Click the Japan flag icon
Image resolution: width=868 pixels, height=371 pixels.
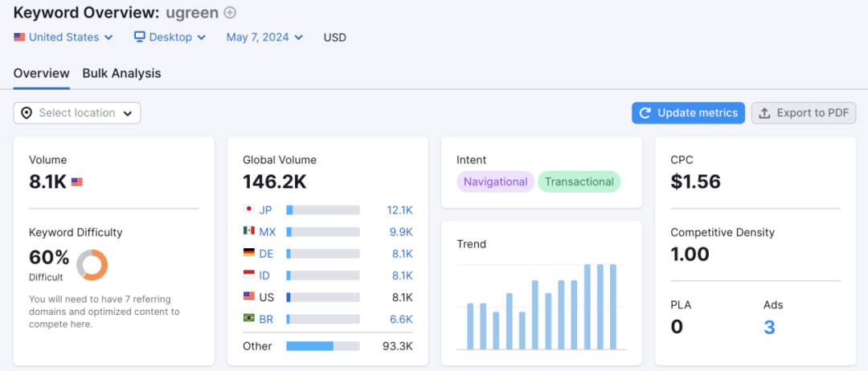click(248, 209)
